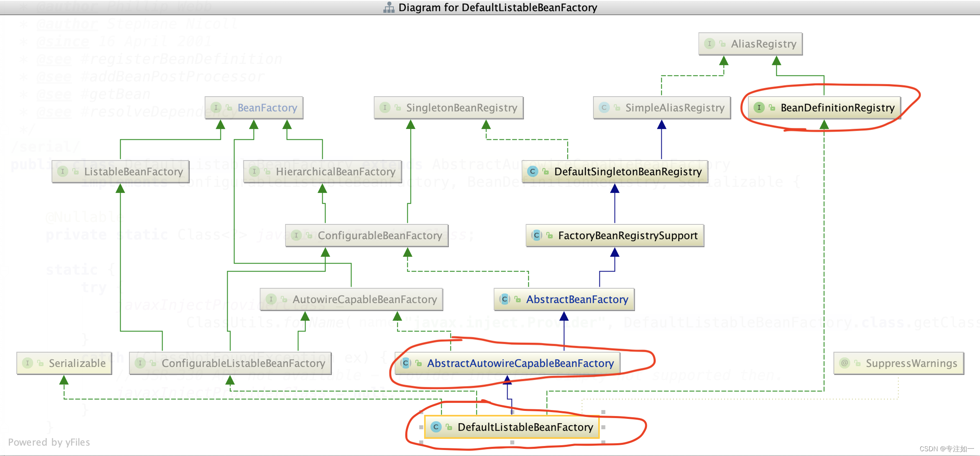Click the public lock icon on SuppressWarnings
The image size is (980, 456).
coord(857,363)
